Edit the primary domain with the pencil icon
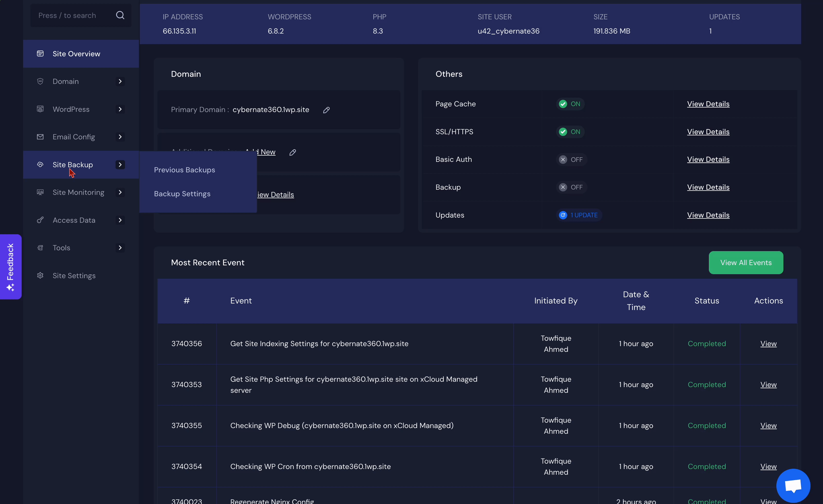 pyautogui.click(x=326, y=110)
